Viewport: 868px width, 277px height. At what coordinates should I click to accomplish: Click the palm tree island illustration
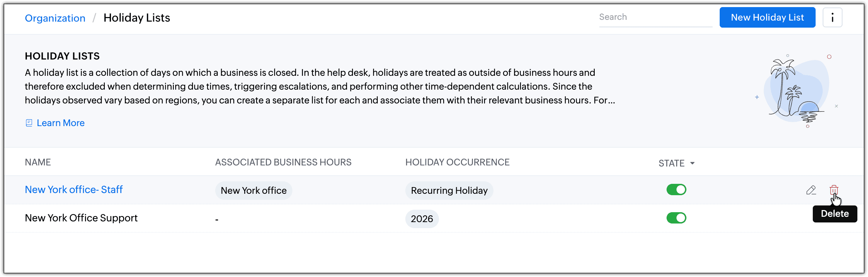796,91
